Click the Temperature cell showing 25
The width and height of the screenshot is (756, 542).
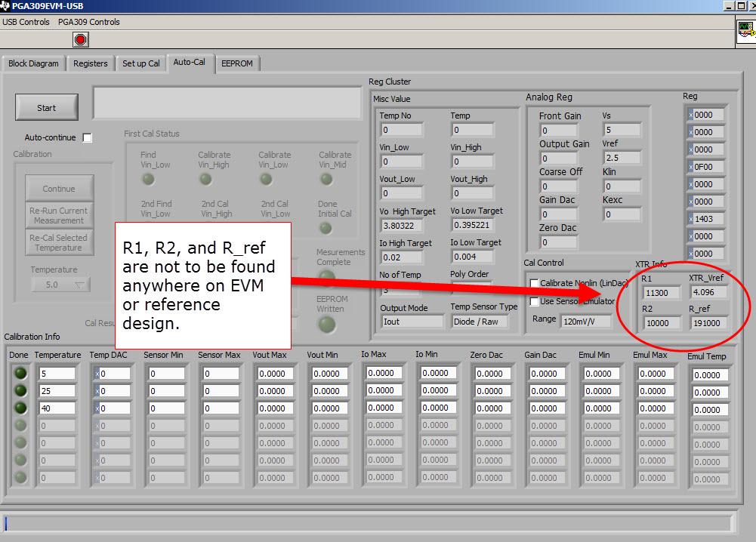tap(57, 391)
